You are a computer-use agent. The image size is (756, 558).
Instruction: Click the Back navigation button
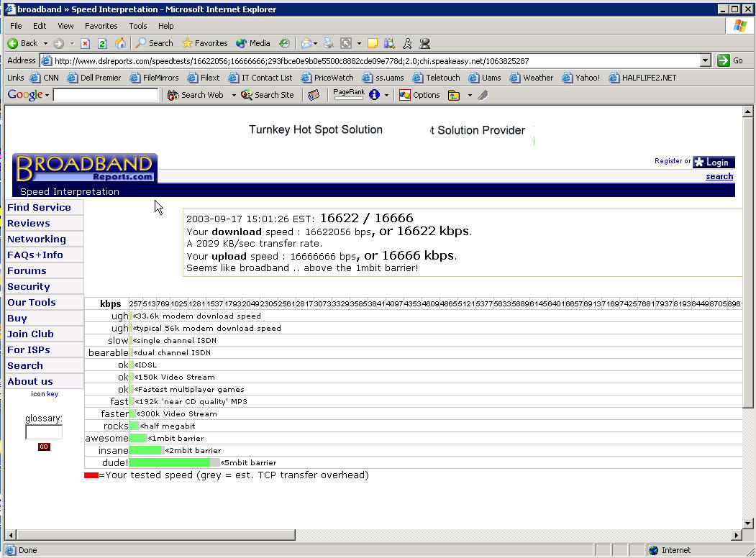click(x=22, y=43)
